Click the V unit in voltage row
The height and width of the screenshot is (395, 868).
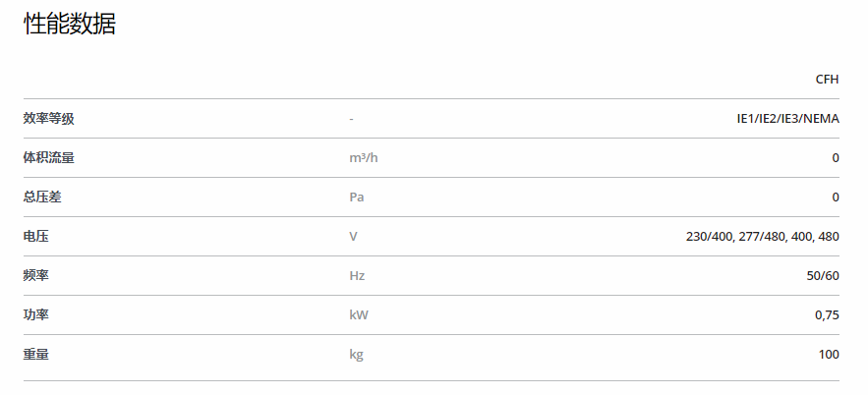click(353, 236)
